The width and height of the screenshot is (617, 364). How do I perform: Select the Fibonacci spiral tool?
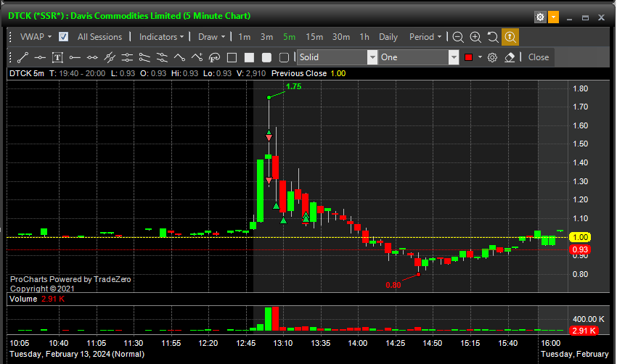pos(214,57)
